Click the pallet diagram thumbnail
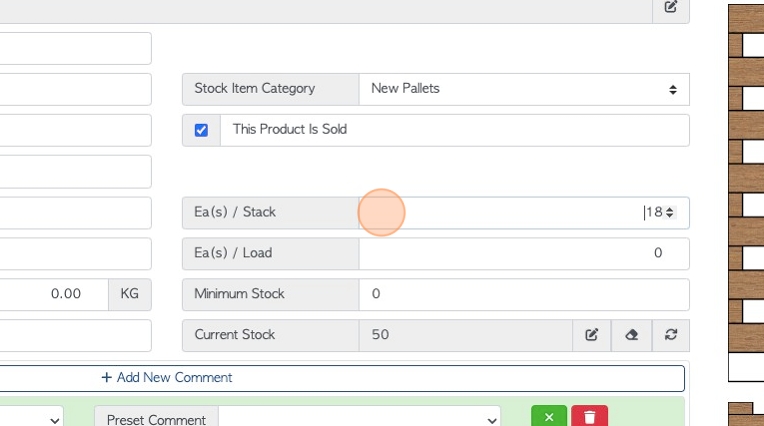The height and width of the screenshot is (426, 764). coord(746,193)
